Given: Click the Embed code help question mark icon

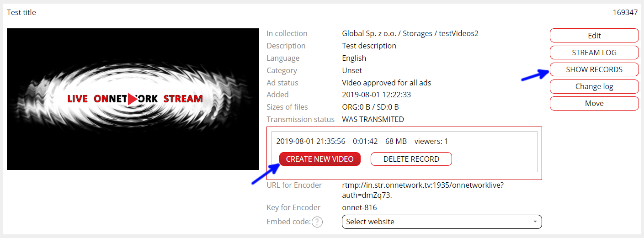Looking at the screenshot, I should pyautogui.click(x=317, y=222).
